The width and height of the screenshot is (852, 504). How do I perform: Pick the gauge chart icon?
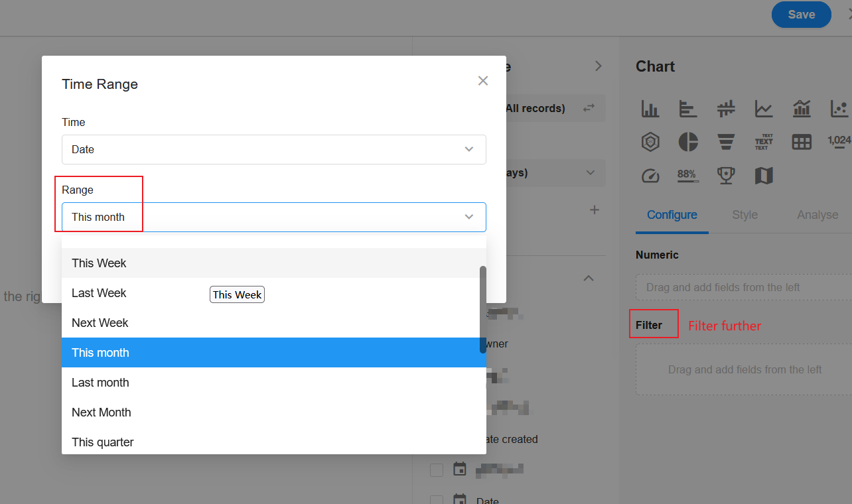tap(650, 176)
